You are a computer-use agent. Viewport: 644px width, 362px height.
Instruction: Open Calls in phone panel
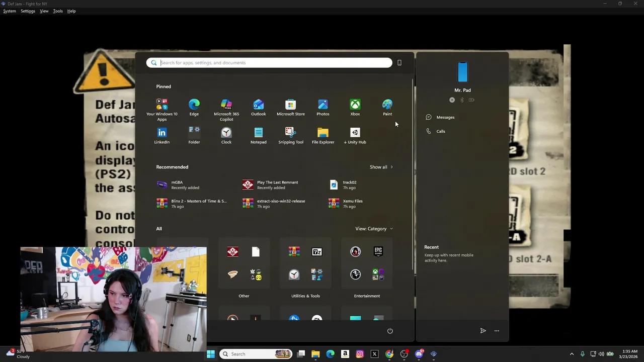click(x=436, y=131)
